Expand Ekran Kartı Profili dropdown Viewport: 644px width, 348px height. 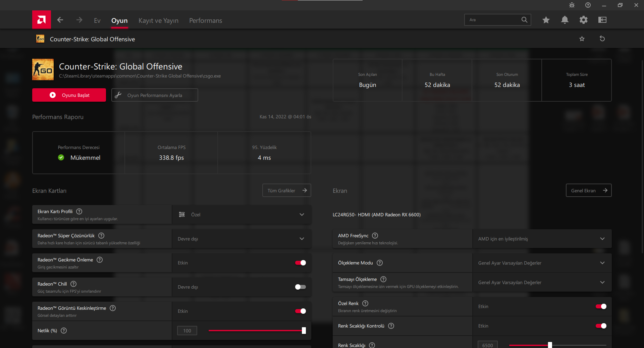click(x=241, y=214)
